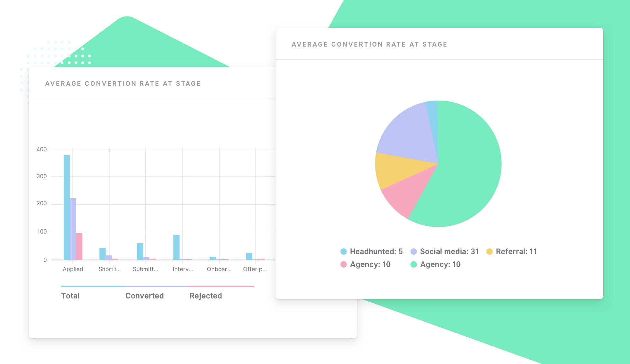This screenshot has width=630, height=364.
Task: Toggle the Total series legend
Action: (x=70, y=296)
